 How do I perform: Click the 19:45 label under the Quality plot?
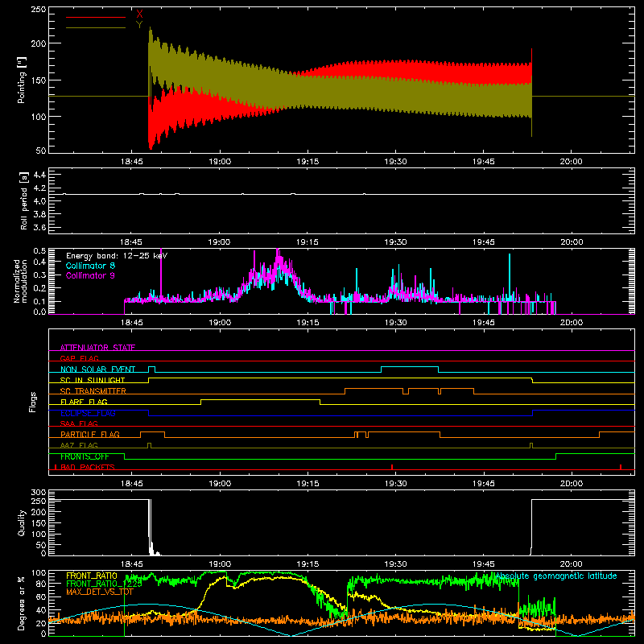[x=484, y=564]
